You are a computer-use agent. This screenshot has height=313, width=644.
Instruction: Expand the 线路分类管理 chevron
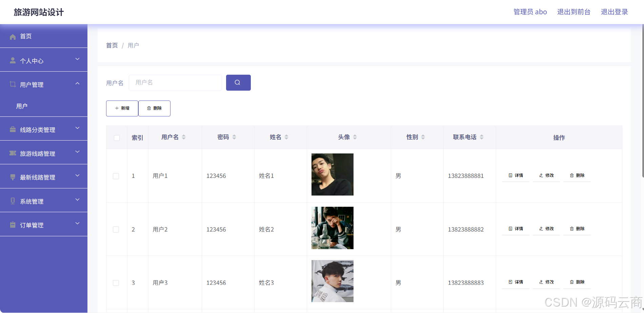(x=77, y=128)
